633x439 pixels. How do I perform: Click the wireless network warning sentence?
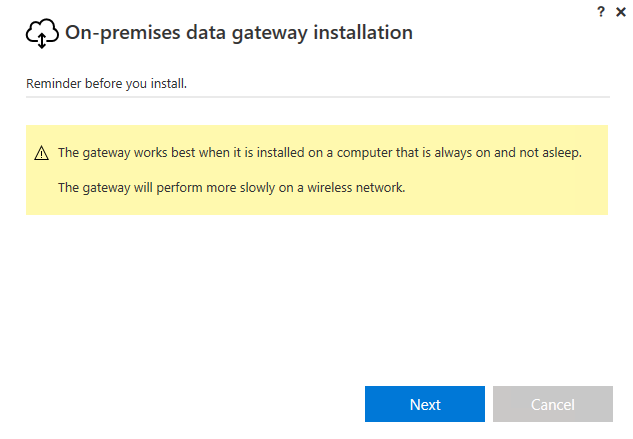tap(231, 186)
